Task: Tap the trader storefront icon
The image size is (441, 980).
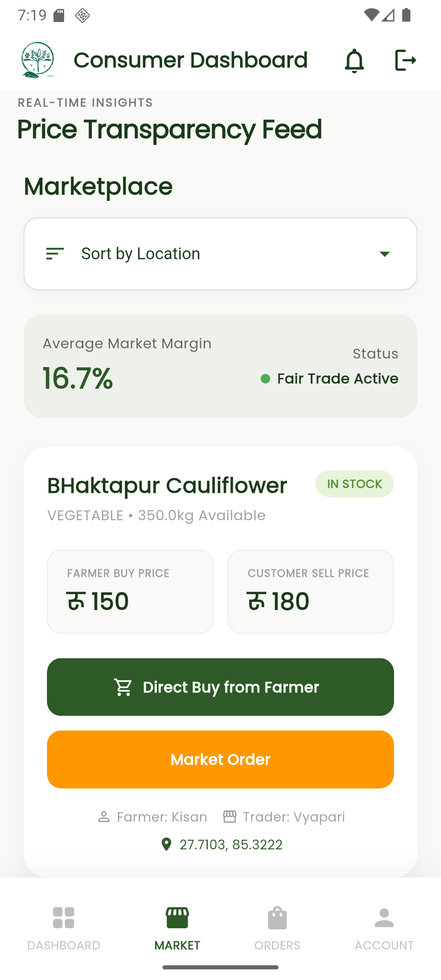Action: pyautogui.click(x=229, y=817)
